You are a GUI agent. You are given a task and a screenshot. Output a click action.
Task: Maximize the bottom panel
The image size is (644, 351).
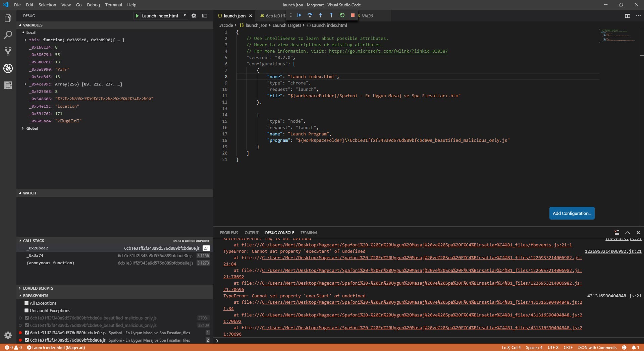click(628, 233)
